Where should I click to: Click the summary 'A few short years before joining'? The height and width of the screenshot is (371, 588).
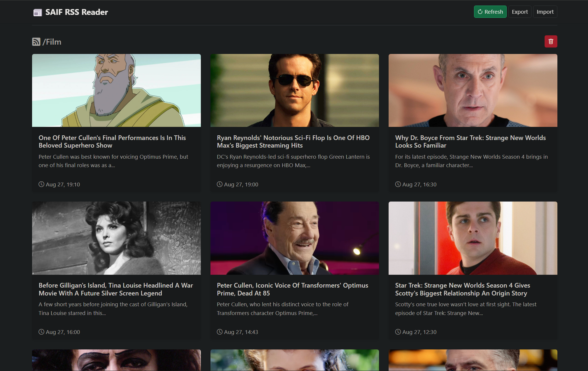(x=113, y=309)
